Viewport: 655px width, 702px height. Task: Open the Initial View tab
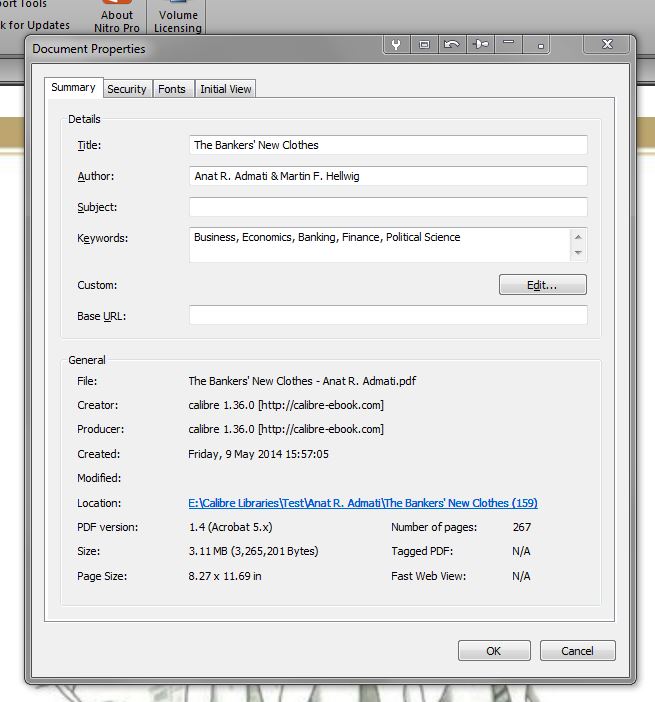point(226,89)
